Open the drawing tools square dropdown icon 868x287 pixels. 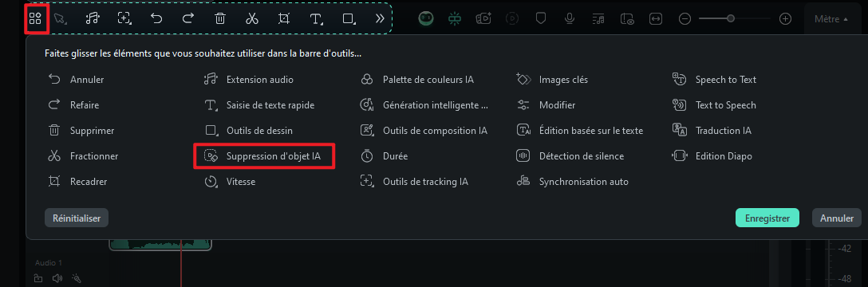[x=349, y=19]
